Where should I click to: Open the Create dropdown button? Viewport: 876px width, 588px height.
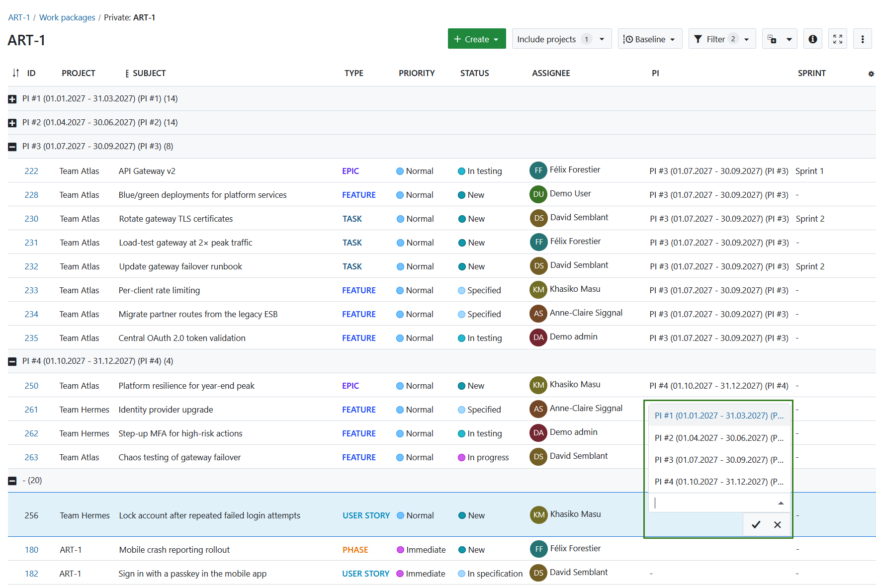point(477,39)
